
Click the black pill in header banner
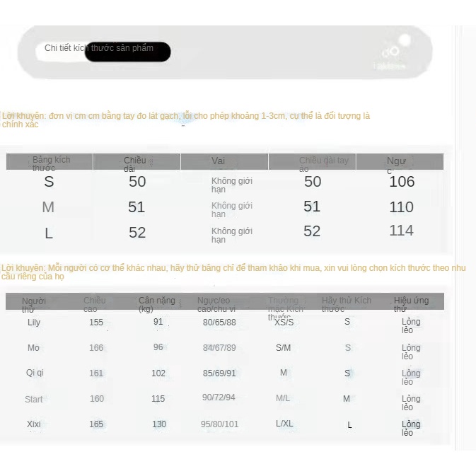click(128, 52)
